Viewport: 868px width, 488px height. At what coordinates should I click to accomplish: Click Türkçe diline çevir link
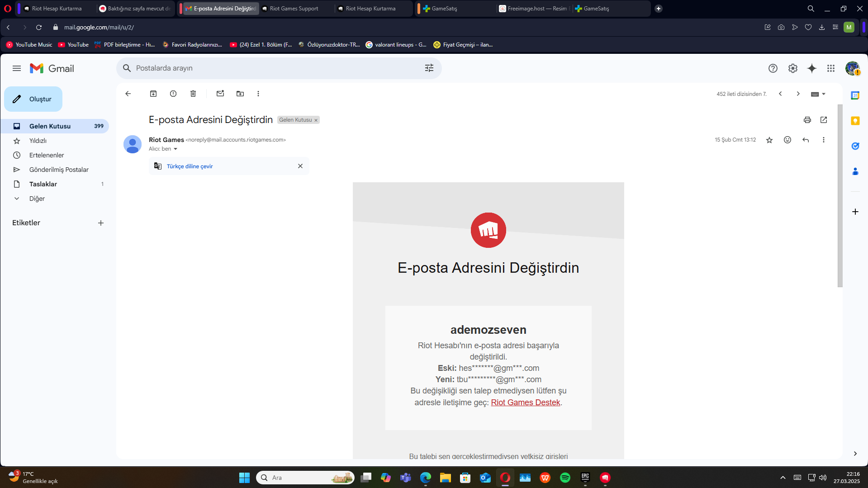click(x=190, y=166)
